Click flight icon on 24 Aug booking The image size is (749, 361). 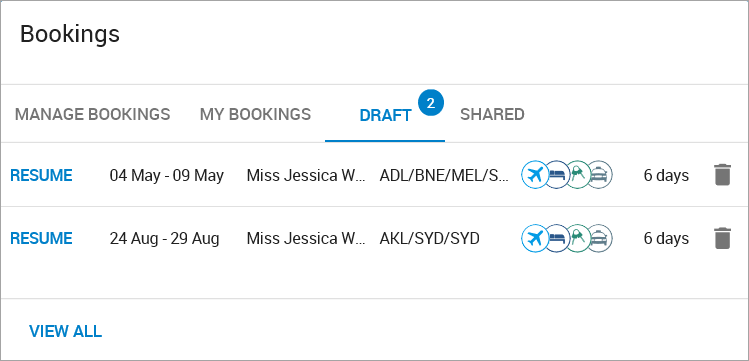535,238
